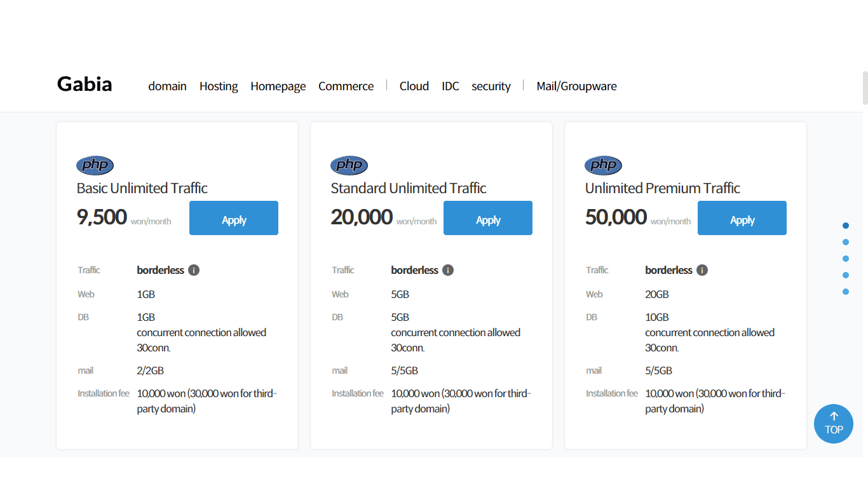Open the IDC menu
Image resolution: width=868 pixels, height=488 pixels.
point(451,86)
